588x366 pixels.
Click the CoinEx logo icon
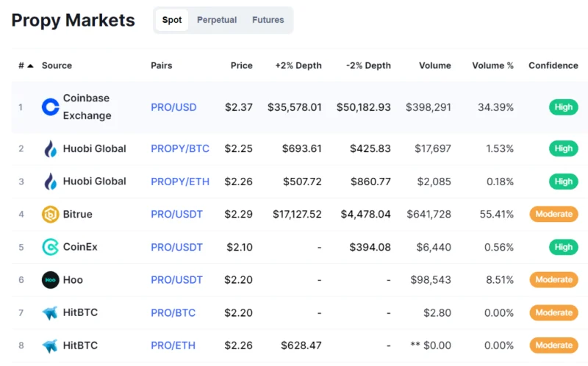coord(50,247)
